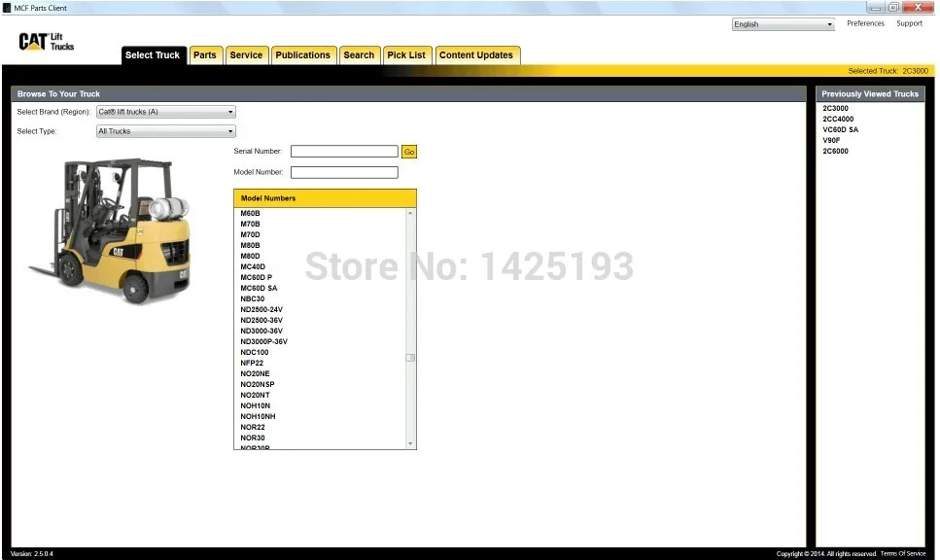This screenshot has width=940, height=560.
Task: Click the yellow Go button
Action: (x=409, y=153)
